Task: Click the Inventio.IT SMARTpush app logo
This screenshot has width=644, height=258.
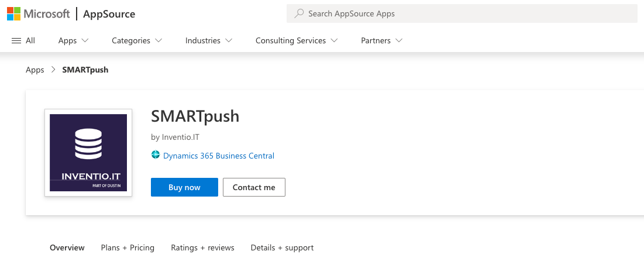Action: [88, 153]
